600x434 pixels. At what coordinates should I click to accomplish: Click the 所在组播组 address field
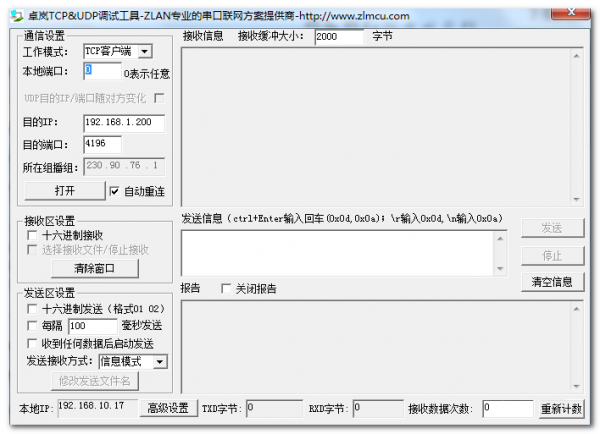click(124, 166)
